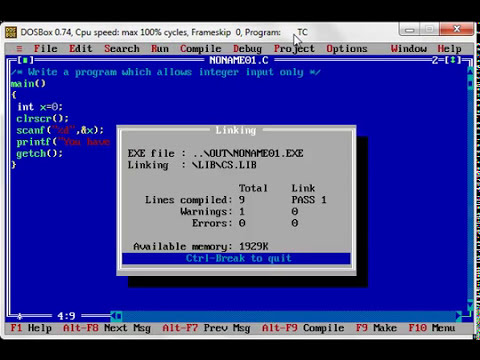Click F1 Help in status bar
Image resolution: width=480 pixels, height=360 pixels.
click(31, 328)
